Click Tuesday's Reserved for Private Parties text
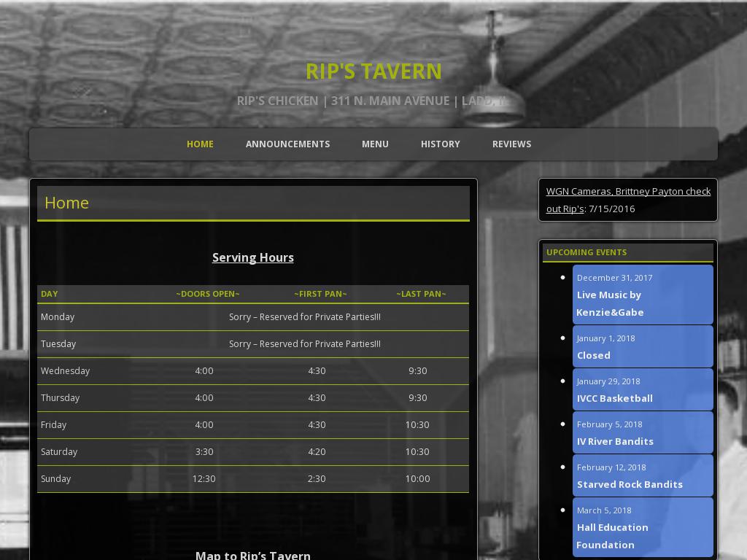The width and height of the screenshot is (747, 560). point(305,344)
